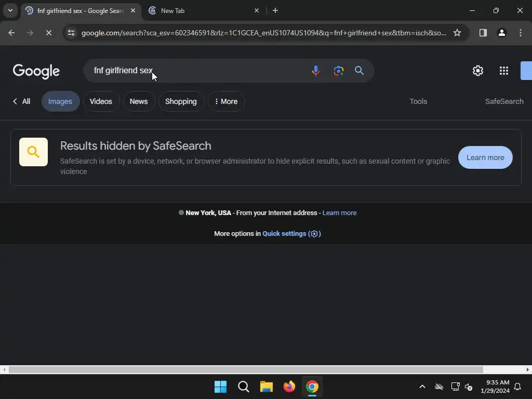Click the "New York, USA" location text
Image resolution: width=532 pixels, height=399 pixels.
(x=208, y=212)
